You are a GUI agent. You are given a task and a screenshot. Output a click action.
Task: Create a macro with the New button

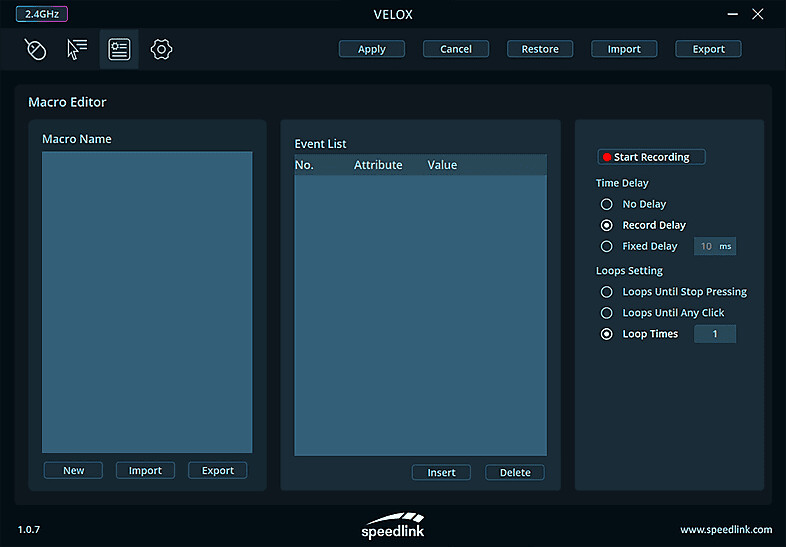pyautogui.click(x=73, y=471)
